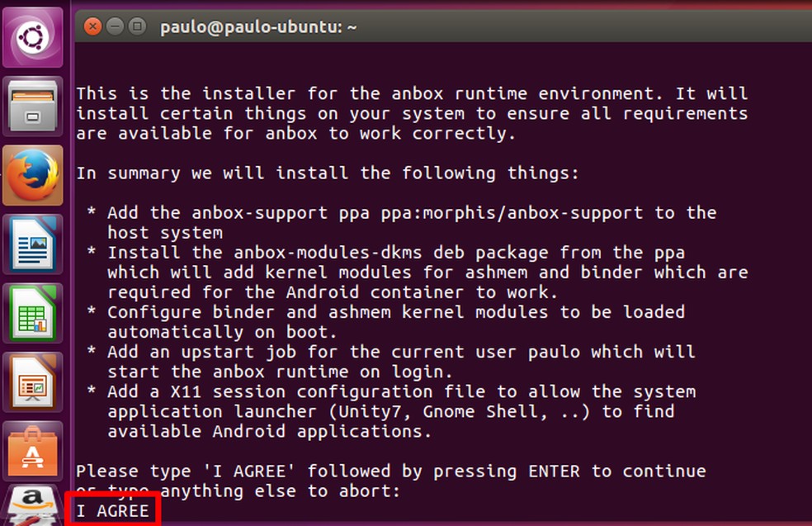The width and height of the screenshot is (812, 526).
Task: Click the 'Add an upstart job' bullet
Action: coord(400,352)
